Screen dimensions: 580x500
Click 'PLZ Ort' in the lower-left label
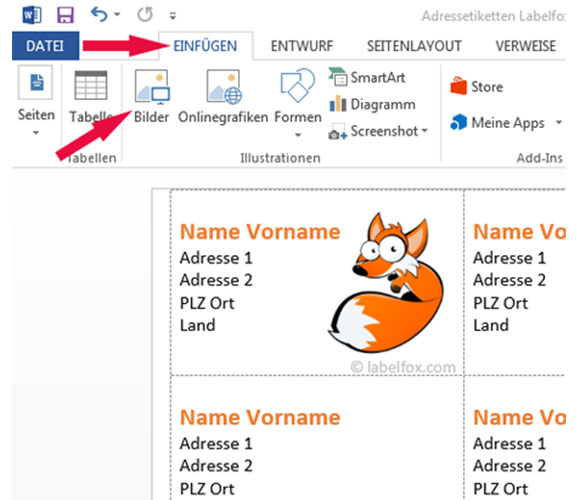(207, 489)
